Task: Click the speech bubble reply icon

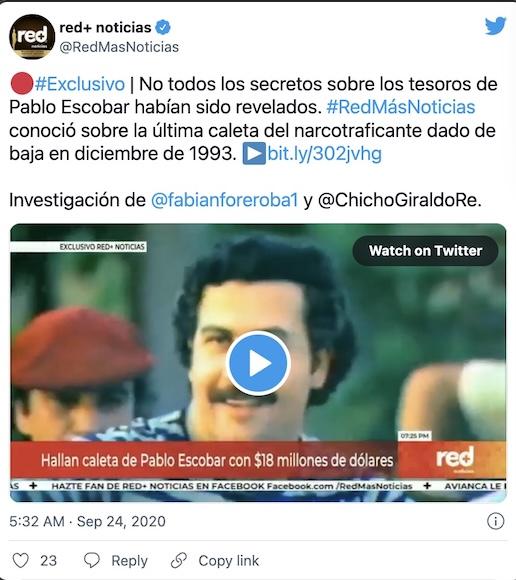Action: [x=91, y=560]
